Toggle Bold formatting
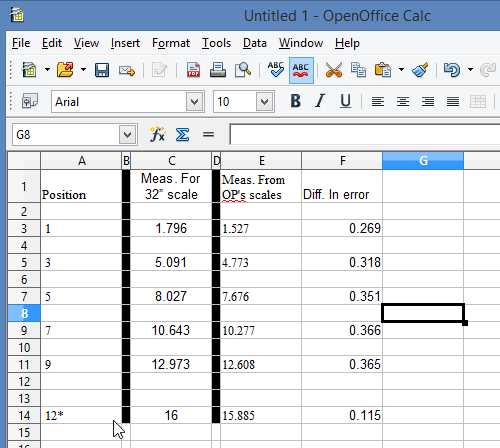This screenshot has height=448, width=500. click(296, 101)
